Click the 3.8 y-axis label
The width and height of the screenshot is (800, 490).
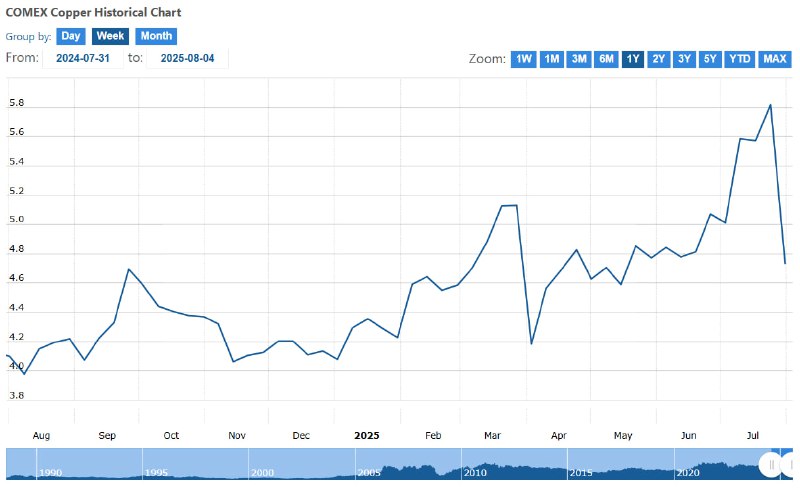pos(16,396)
